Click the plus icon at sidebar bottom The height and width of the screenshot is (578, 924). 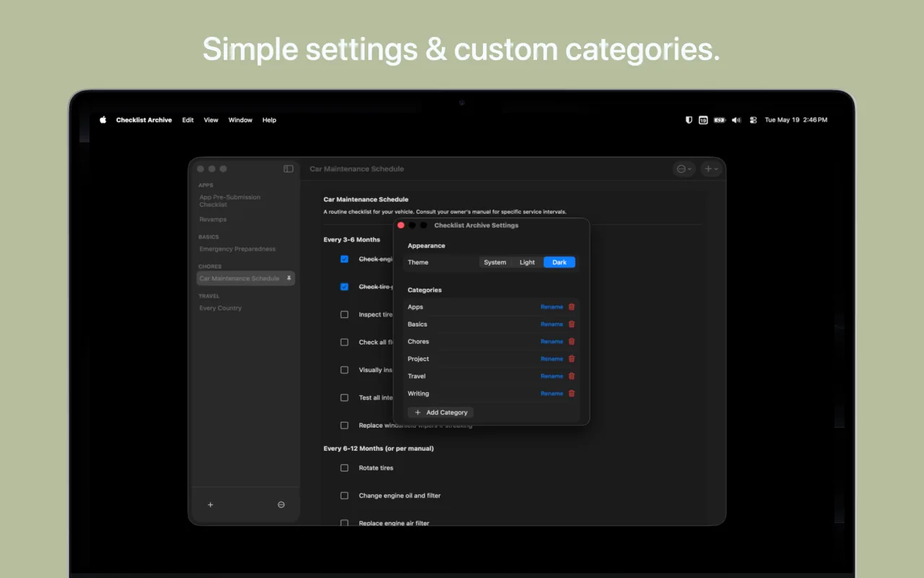point(211,505)
